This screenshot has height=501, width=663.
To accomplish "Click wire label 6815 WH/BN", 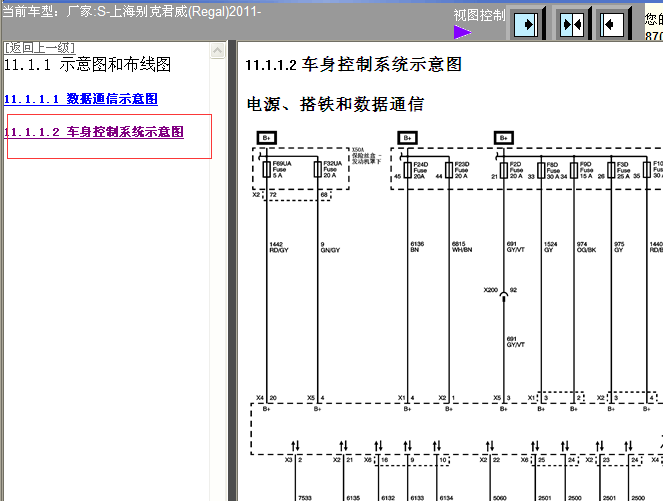I will pyautogui.click(x=462, y=247).
